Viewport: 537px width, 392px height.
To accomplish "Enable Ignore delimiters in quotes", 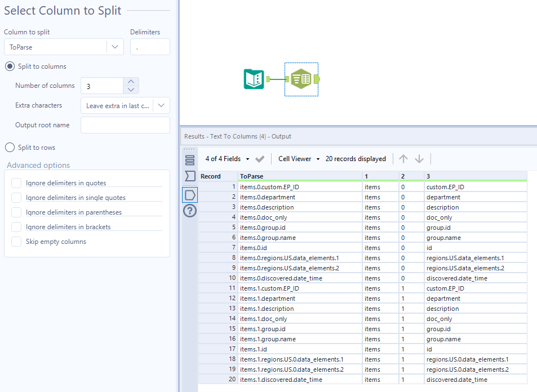I will coord(16,183).
